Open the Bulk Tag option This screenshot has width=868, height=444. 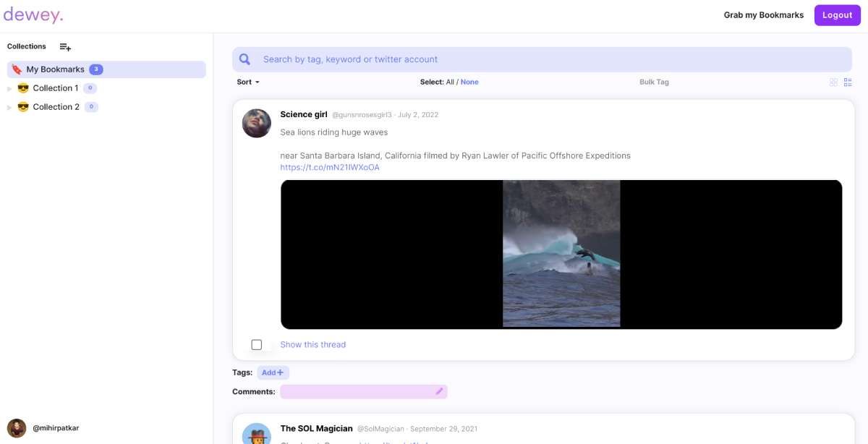coord(653,82)
